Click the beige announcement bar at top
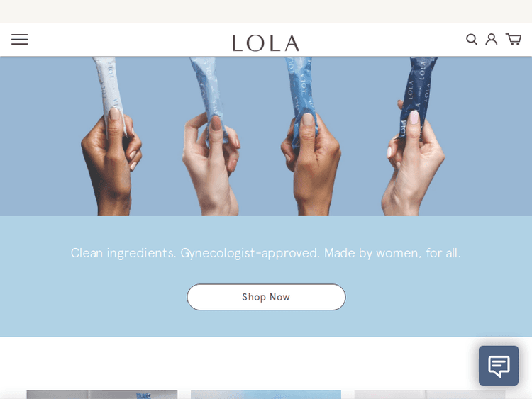 pos(266,11)
